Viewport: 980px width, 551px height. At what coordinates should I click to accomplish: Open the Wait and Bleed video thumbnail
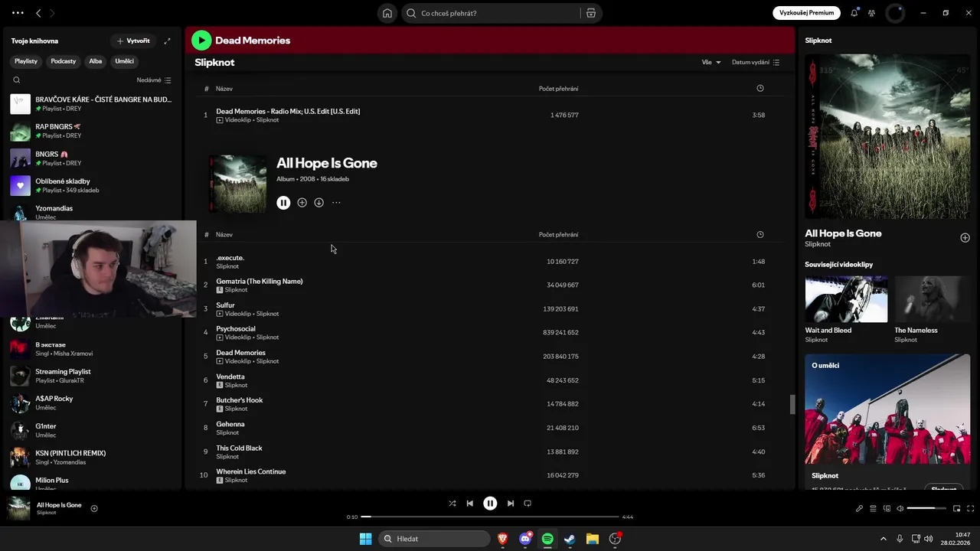pyautogui.click(x=846, y=299)
